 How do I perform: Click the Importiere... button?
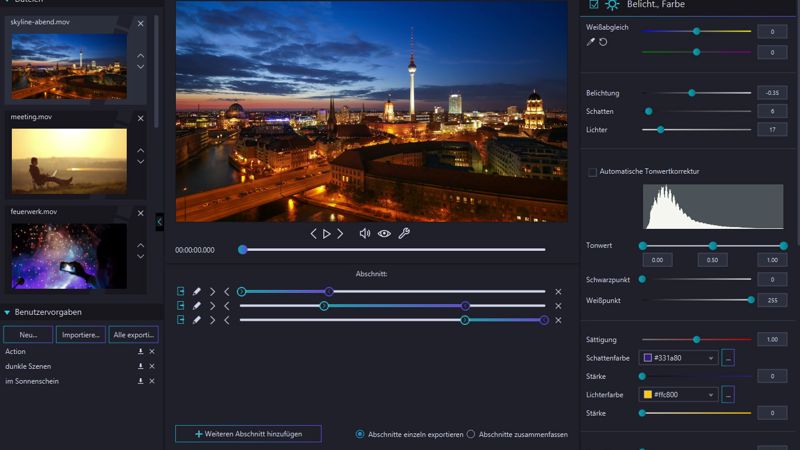tap(81, 335)
